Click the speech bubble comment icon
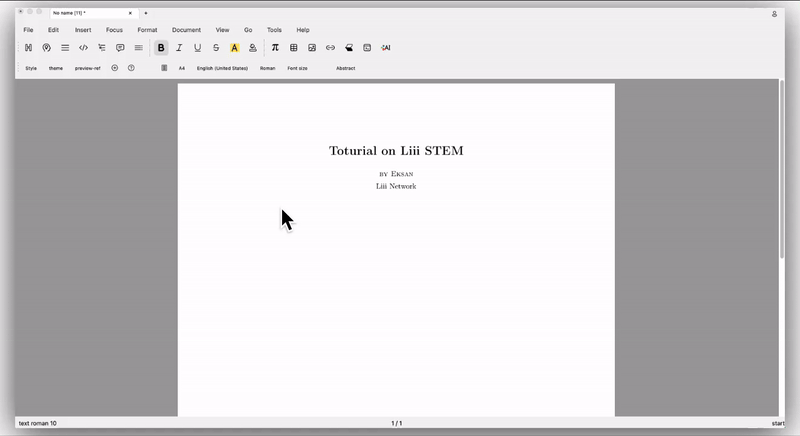Viewport: 800px width, 436px height. pos(120,47)
